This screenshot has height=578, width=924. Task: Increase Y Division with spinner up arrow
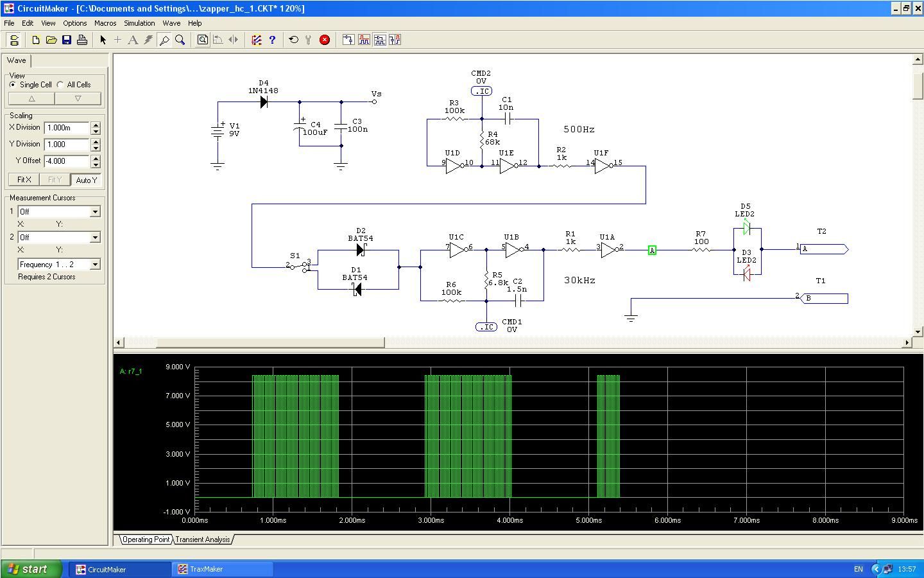pyautogui.click(x=96, y=141)
